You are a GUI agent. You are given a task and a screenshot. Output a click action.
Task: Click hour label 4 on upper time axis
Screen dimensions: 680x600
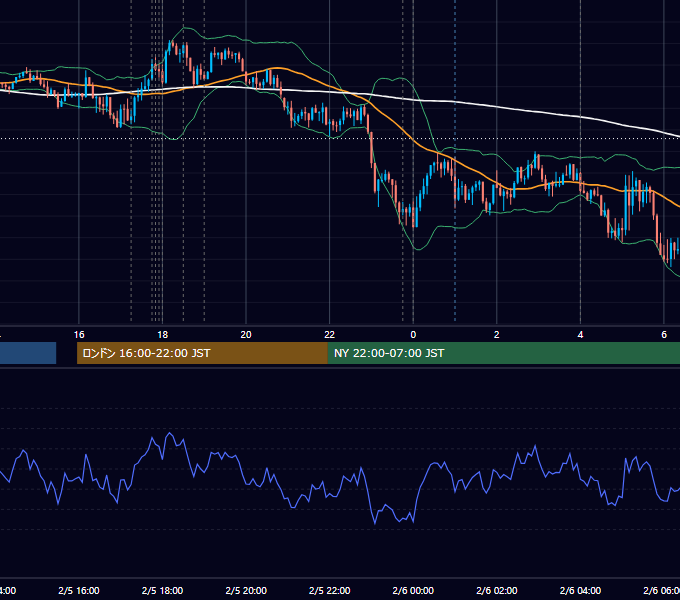pyautogui.click(x=580, y=335)
